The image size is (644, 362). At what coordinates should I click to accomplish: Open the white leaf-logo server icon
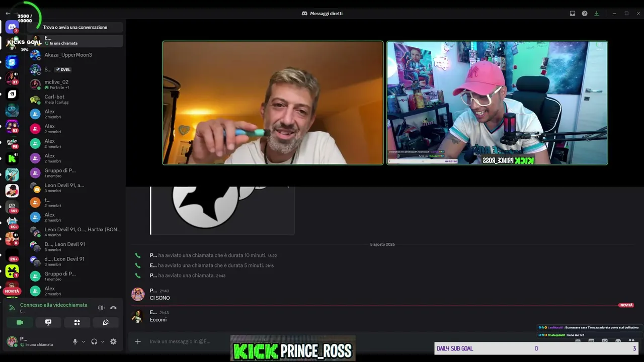12,94
